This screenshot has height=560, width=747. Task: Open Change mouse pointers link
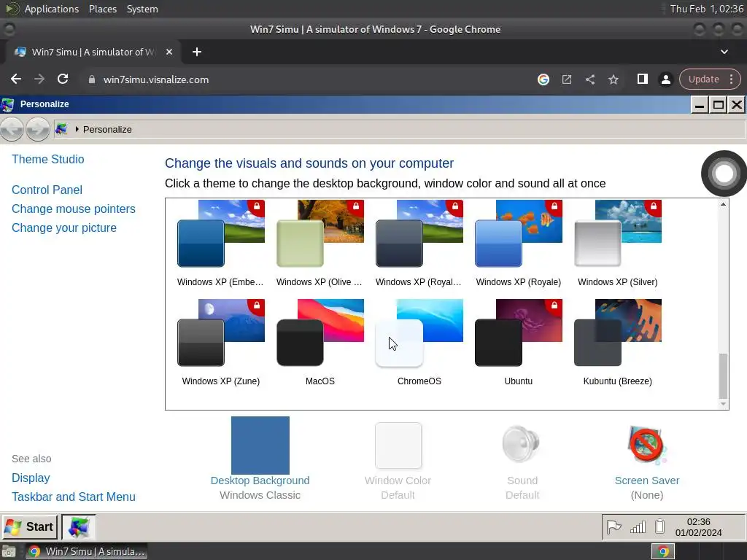(x=74, y=209)
